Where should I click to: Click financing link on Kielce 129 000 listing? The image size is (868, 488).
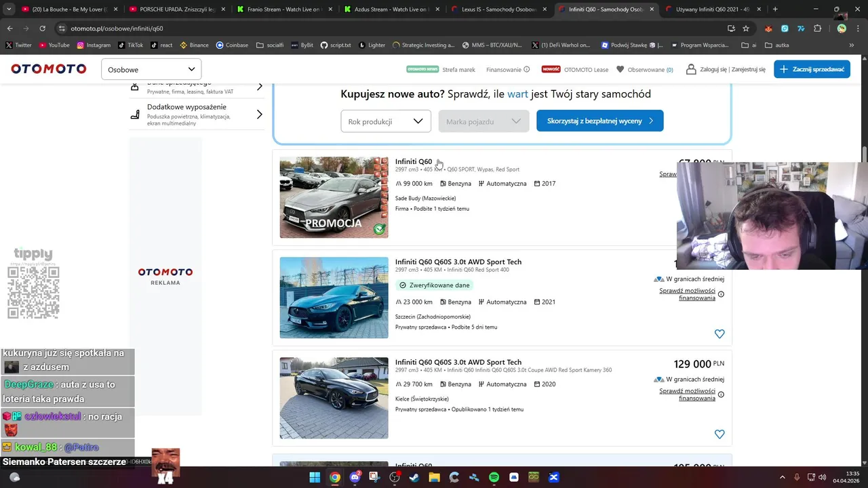[687, 394]
